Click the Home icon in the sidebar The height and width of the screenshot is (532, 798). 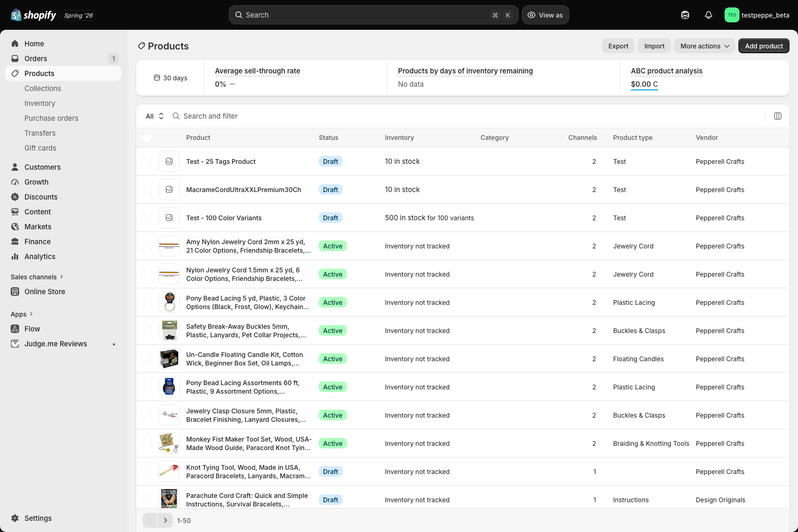tap(15, 44)
